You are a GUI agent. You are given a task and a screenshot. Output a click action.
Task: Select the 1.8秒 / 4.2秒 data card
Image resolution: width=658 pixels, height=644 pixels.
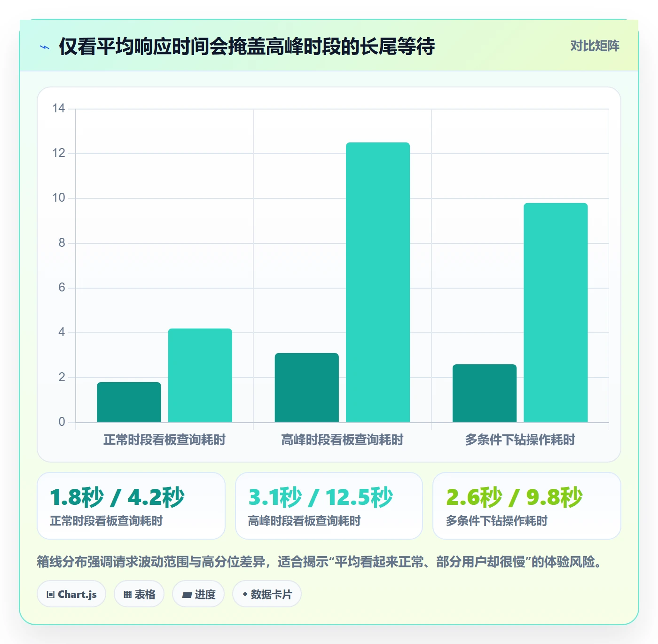pyautogui.click(x=131, y=506)
